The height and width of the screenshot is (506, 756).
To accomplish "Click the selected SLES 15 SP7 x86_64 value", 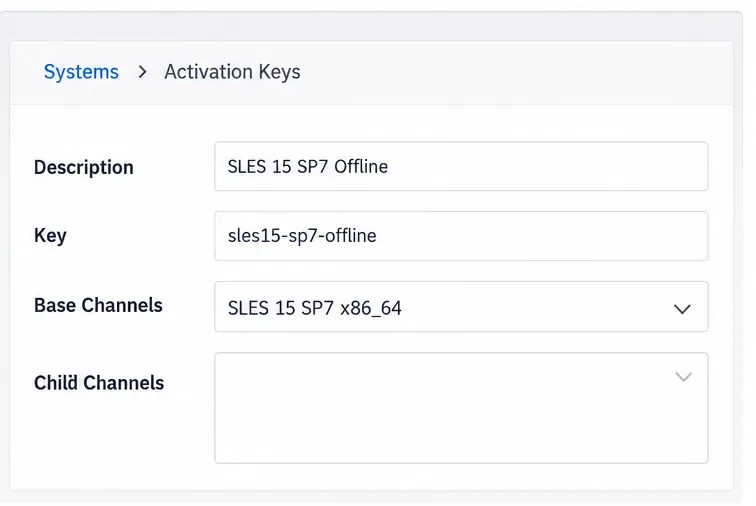I will (x=314, y=308).
